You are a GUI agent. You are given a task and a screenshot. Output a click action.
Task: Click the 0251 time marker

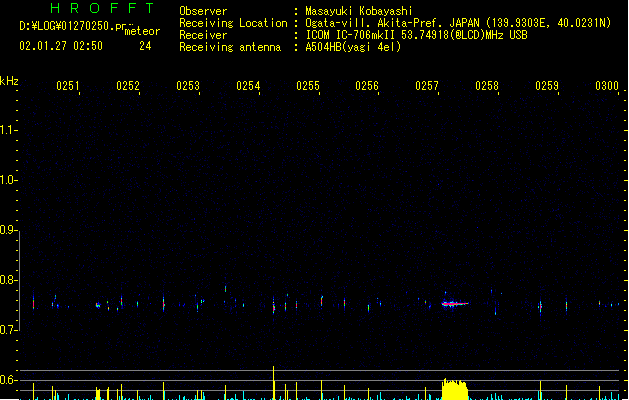(x=68, y=86)
